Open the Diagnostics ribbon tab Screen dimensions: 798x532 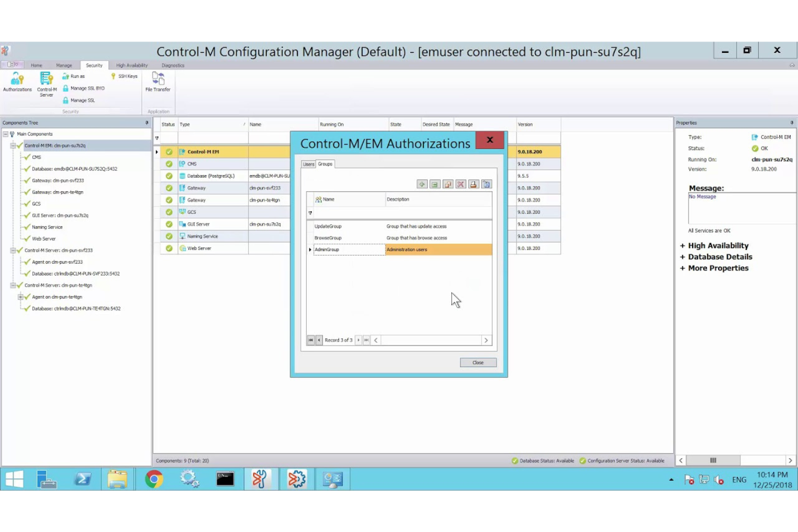click(173, 65)
